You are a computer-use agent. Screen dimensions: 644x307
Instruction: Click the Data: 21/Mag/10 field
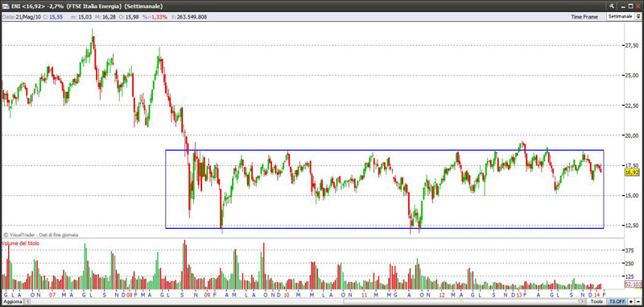point(21,17)
